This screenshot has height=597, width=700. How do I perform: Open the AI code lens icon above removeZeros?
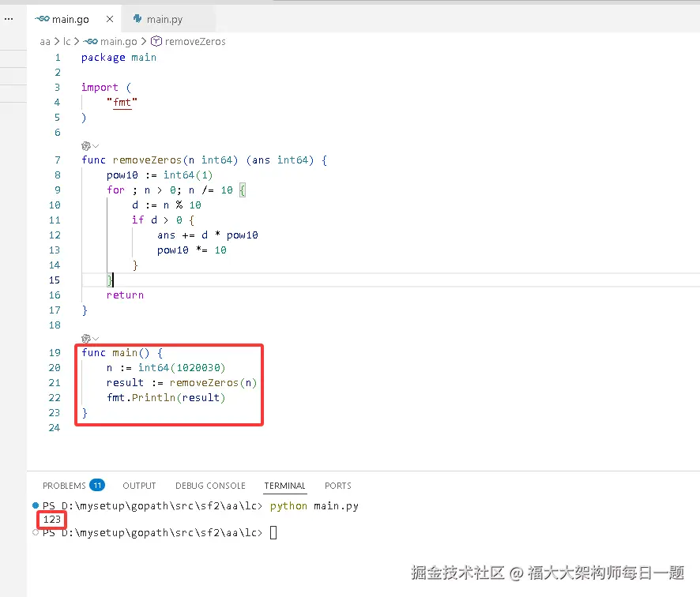click(86, 146)
